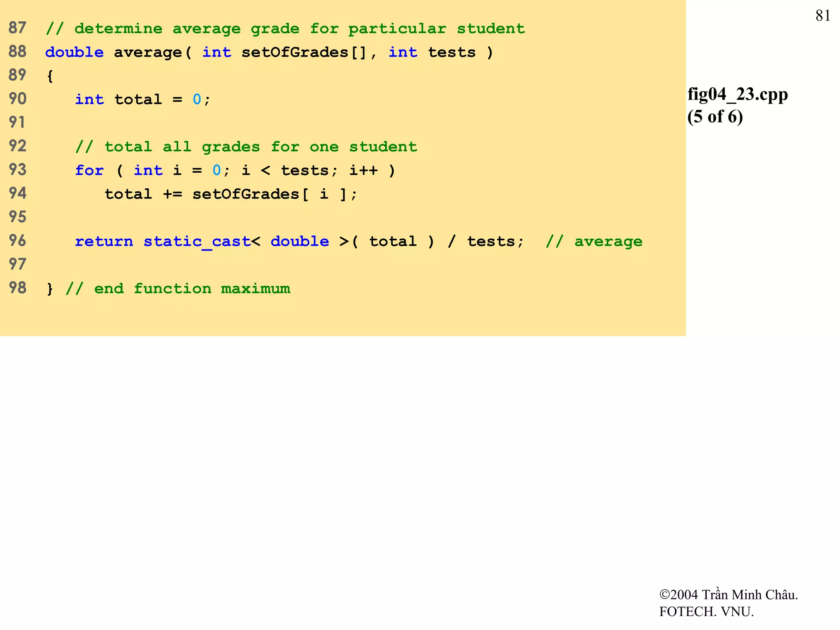Click the 'int total' declaration on line 90
The width and height of the screenshot is (840, 630).
pyautogui.click(x=118, y=100)
